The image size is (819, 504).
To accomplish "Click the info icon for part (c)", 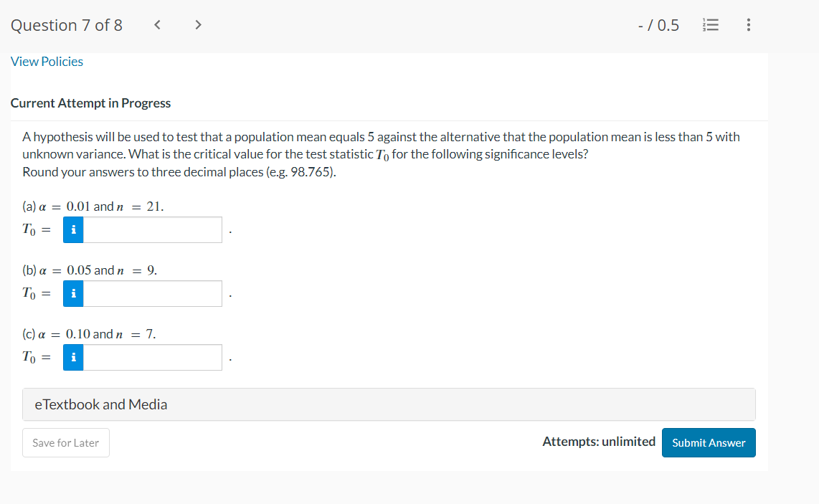I will [72, 357].
